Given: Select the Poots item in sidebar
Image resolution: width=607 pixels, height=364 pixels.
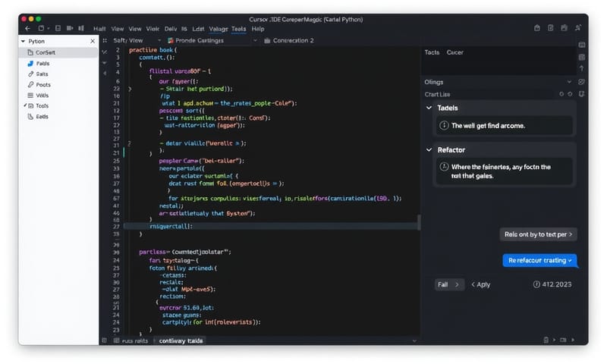Looking at the screenshot, I should coord(59,84).
